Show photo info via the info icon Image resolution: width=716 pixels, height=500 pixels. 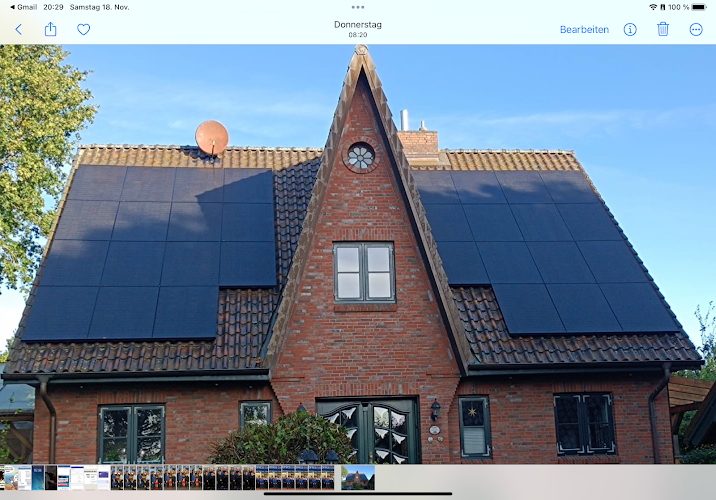pyautogui.click(x=630, y=29)
